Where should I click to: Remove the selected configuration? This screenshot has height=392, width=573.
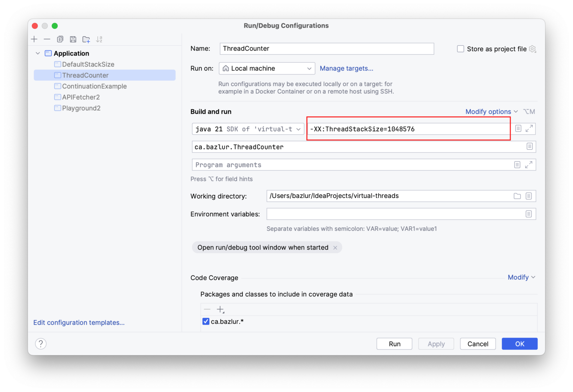pos(47,39)
